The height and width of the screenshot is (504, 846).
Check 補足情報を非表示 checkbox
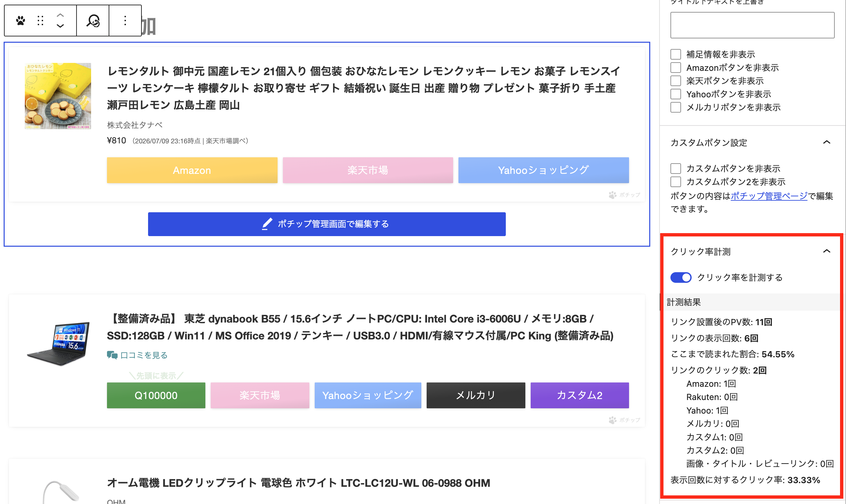pyautogui.click(x=676, y=54)
